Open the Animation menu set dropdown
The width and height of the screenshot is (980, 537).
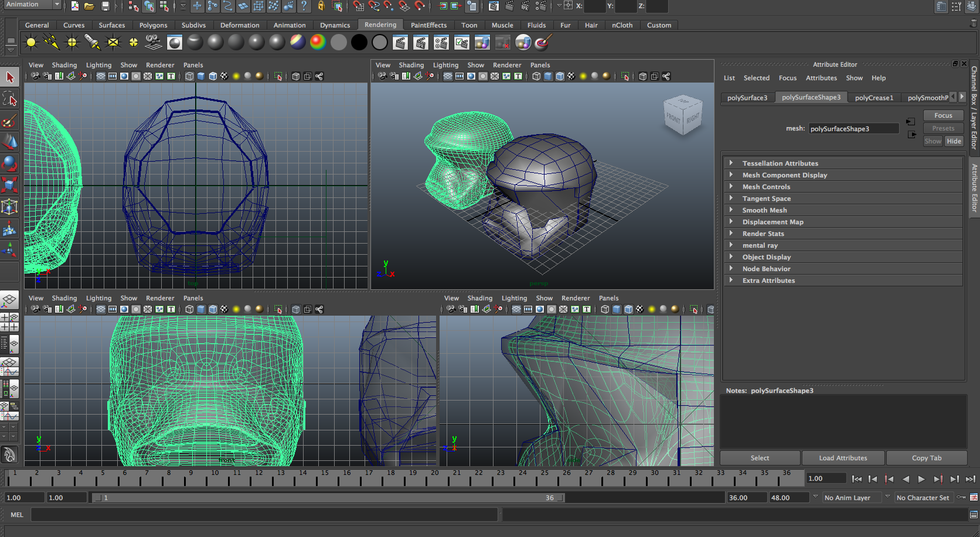point(30,5)
